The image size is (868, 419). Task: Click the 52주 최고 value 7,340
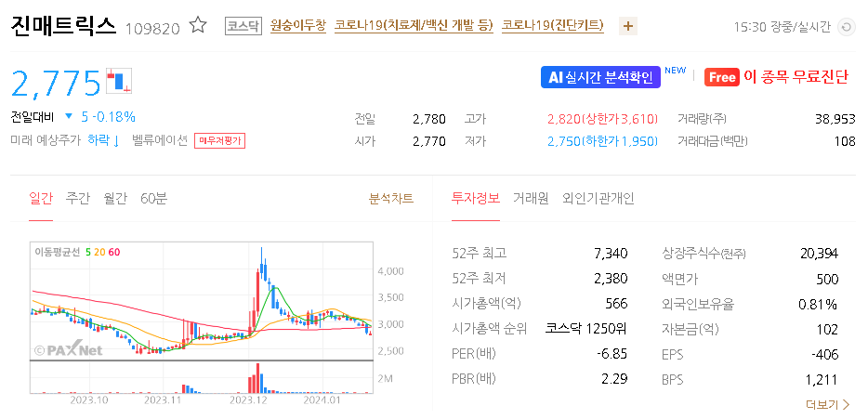point(611,254)
